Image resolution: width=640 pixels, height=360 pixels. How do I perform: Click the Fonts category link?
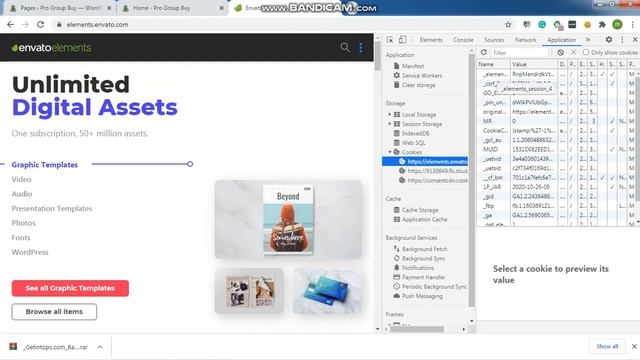21,238
